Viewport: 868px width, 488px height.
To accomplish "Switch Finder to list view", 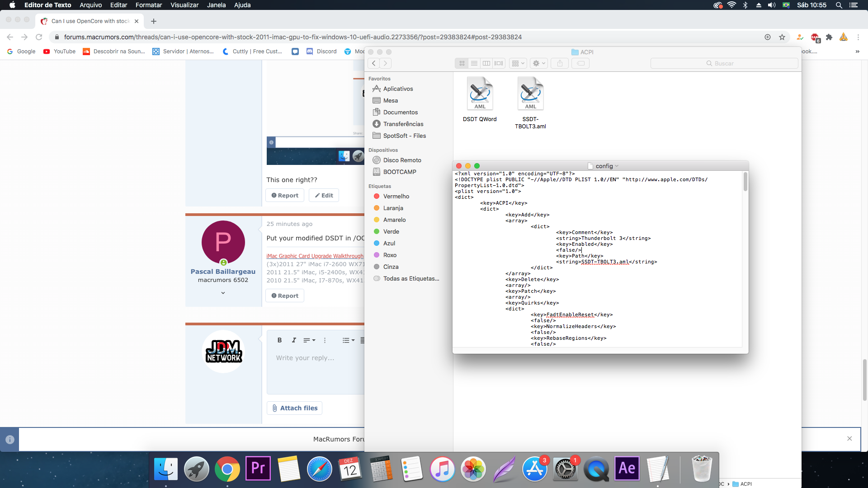I will point(474,63).
